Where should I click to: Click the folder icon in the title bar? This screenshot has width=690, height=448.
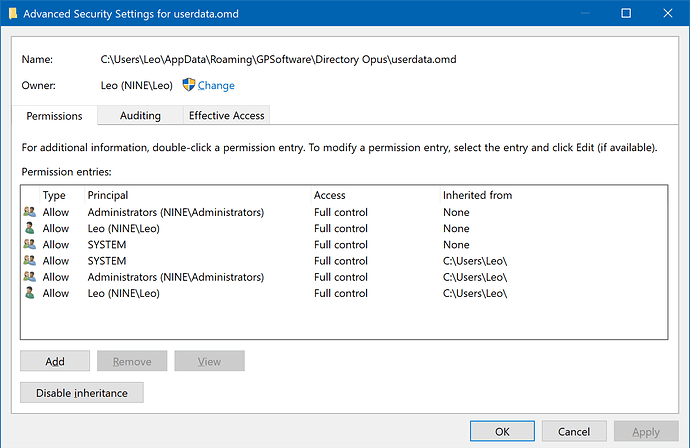pos(13,14)
